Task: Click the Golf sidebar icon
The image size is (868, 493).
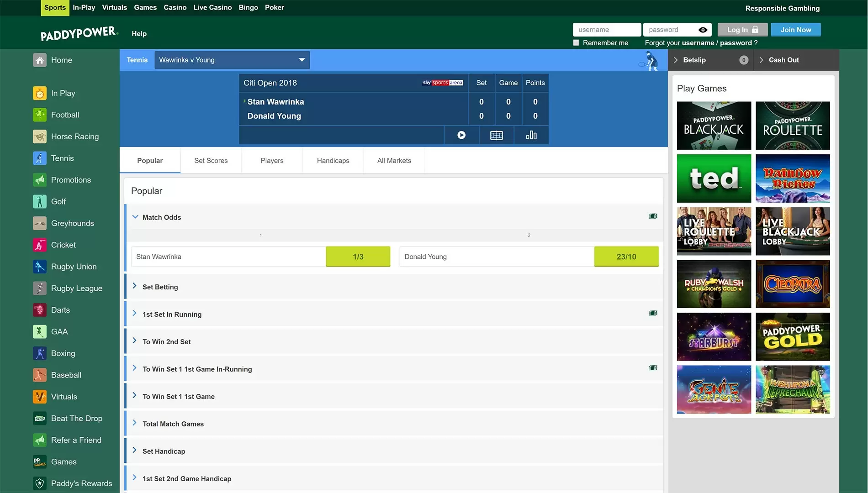Action: pyautogui.click(x=40, y=202)
